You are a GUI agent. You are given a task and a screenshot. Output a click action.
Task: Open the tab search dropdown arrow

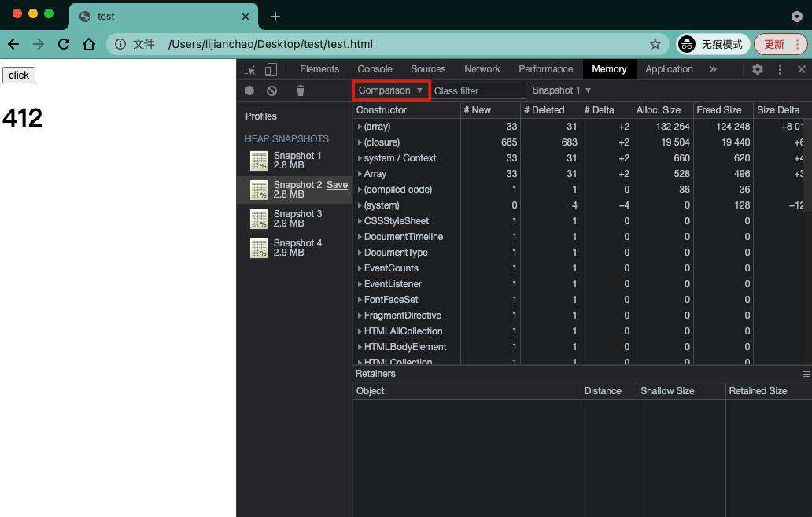[x=797, y=17]
